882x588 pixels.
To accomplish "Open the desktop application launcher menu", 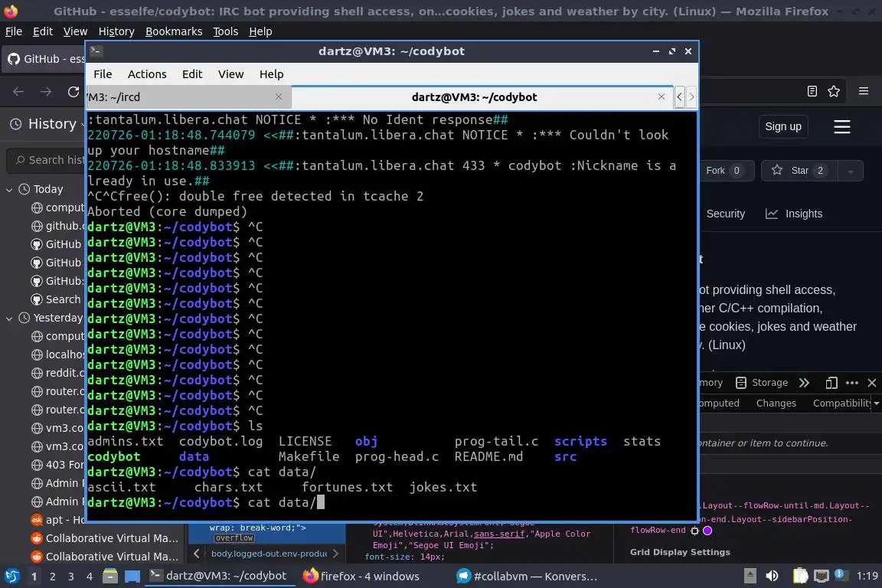I will 11,577.
